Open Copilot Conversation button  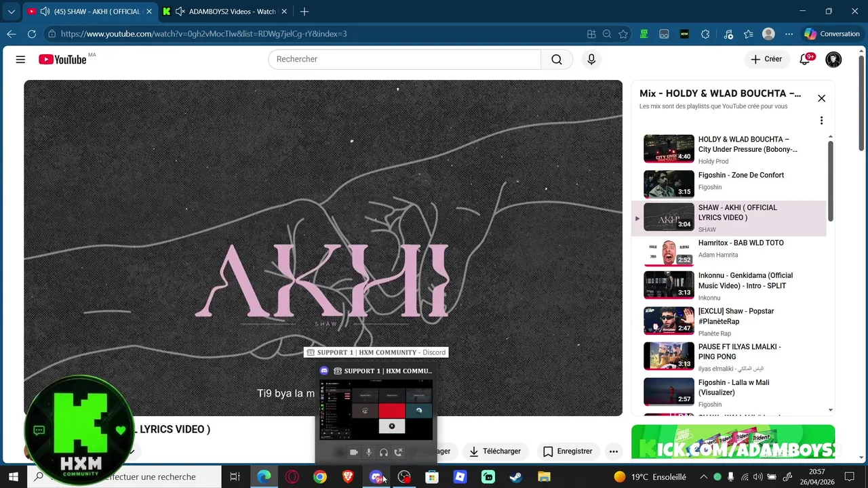click(831, 34)
